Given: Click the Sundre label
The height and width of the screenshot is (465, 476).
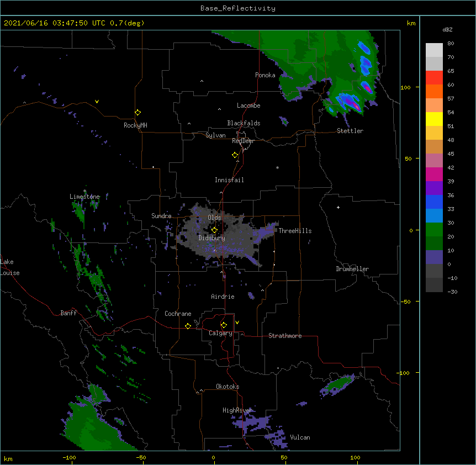Looking at the screenshot, I should pyautogui.click(x=161, y=216).
